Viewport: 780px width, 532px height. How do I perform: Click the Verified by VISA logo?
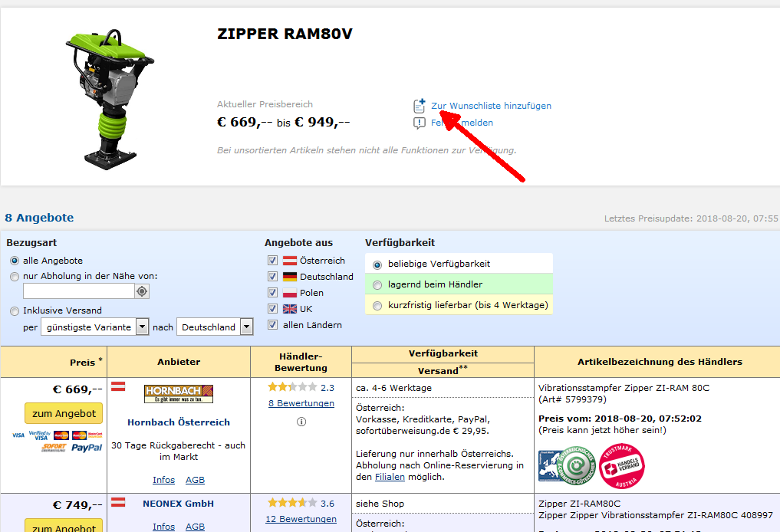click(40, 435)
